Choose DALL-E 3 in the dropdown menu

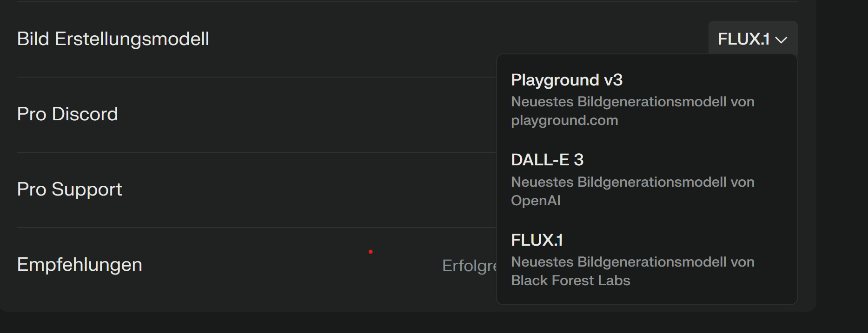coord(547,160)
